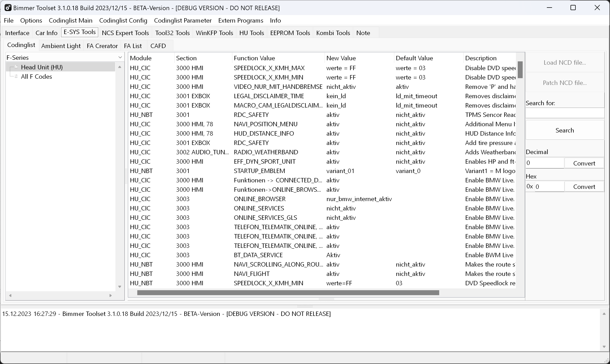Select the SPEEDLOCK_X_KMH_MAX row
The width and height of the screenshot is (610, 364).
322,68
